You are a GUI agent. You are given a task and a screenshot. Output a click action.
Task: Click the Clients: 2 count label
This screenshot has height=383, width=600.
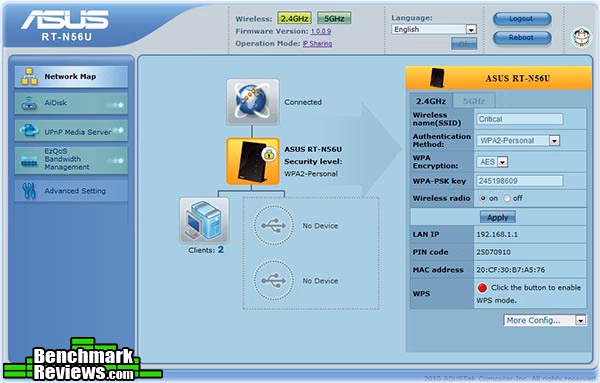point(206,250)
